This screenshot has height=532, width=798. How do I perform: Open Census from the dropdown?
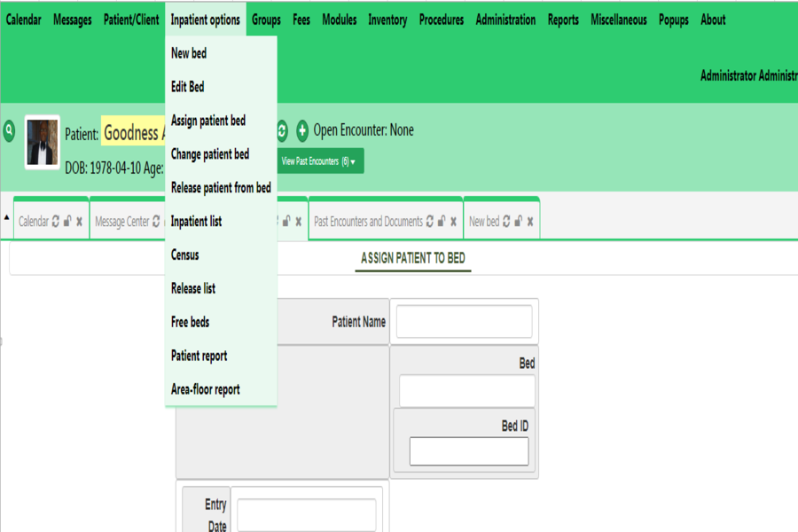pos(221,254)
